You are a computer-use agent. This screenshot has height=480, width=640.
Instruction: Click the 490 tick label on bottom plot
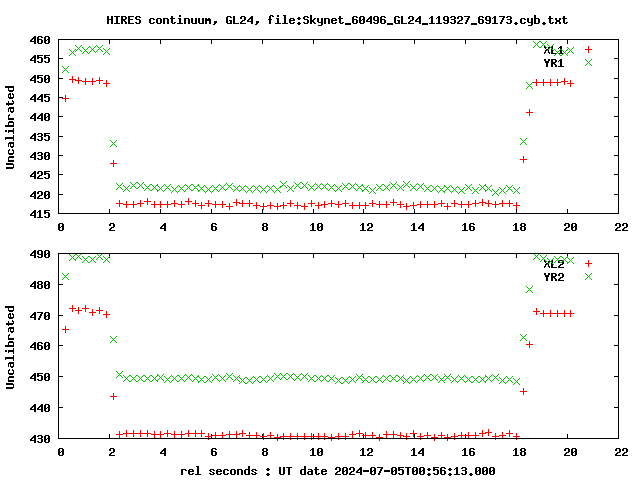[x=40, y=254]
